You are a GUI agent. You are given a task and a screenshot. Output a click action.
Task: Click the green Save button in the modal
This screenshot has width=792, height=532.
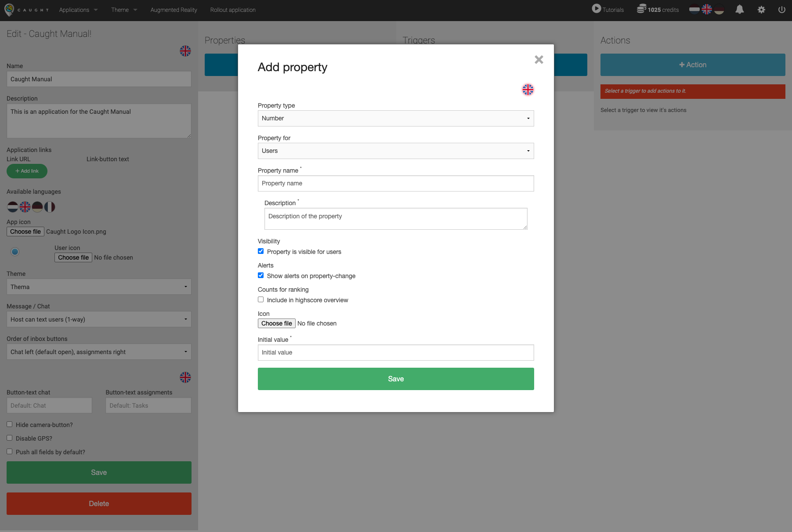(x=395, y=379)
